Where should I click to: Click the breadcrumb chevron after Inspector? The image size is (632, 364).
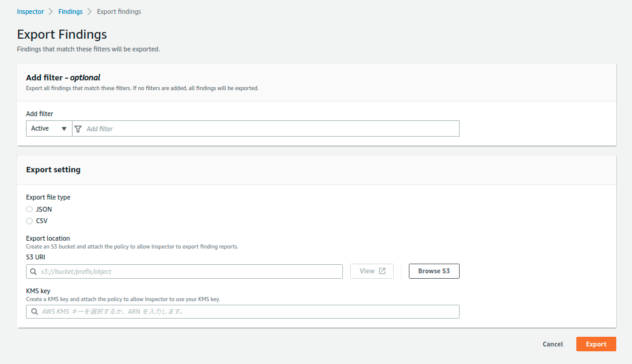coord(51,11)
